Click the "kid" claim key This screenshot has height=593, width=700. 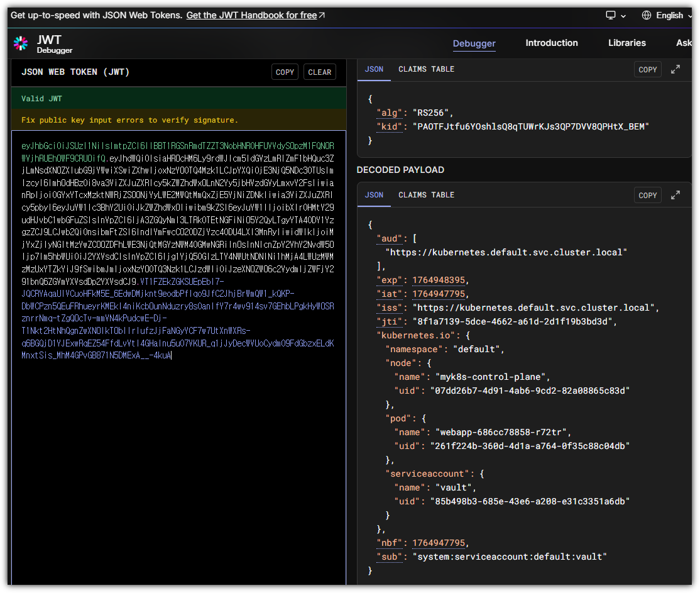(389, 126)
